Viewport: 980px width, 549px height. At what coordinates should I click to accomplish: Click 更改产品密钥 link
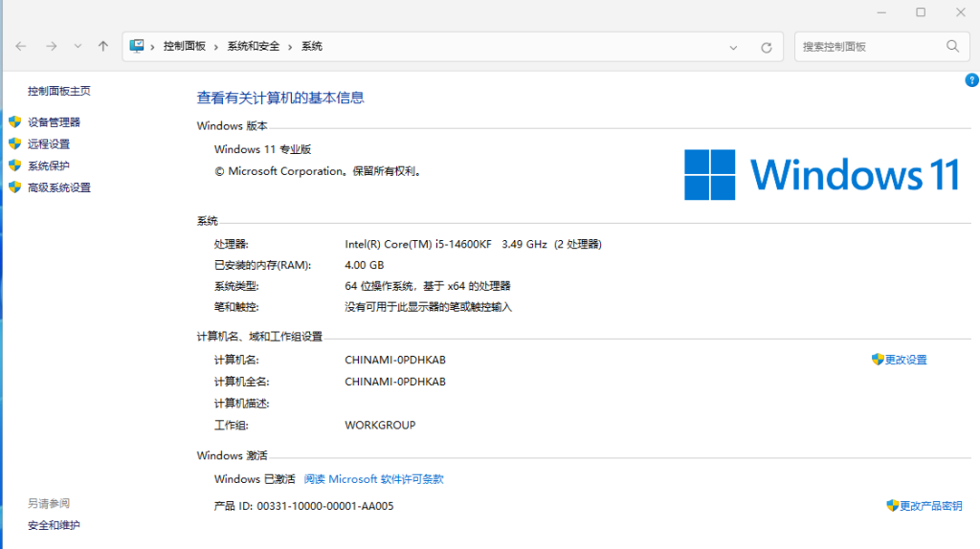930,506
